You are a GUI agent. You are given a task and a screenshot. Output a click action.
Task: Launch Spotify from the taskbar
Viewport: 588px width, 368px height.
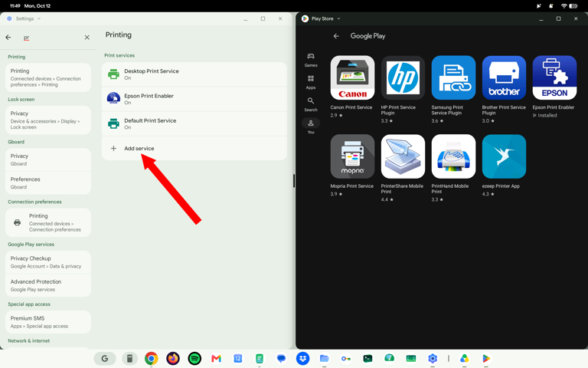[194, 359]
